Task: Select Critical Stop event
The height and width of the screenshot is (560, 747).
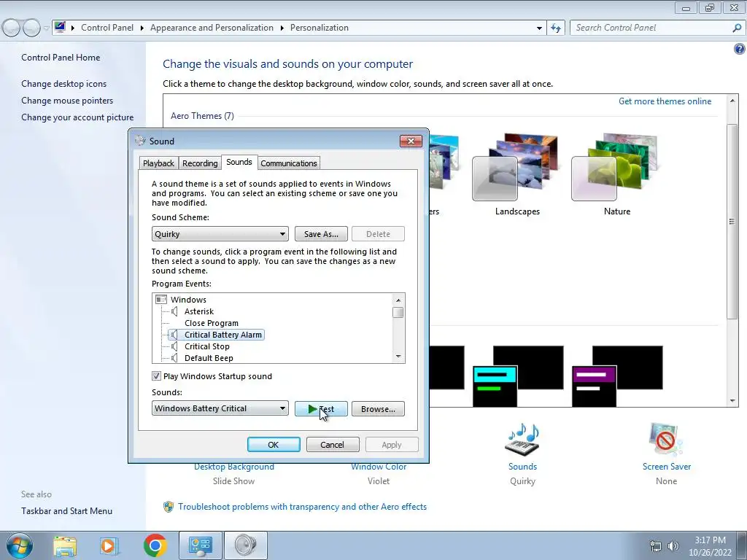Action: tap(206, 346)
